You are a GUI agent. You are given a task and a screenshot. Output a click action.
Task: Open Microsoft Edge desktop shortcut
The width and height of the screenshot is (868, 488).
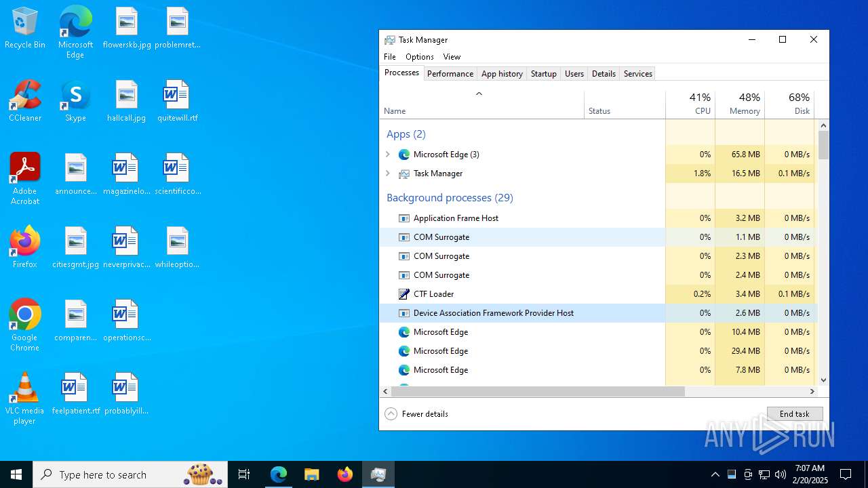(x=75, y=33)
